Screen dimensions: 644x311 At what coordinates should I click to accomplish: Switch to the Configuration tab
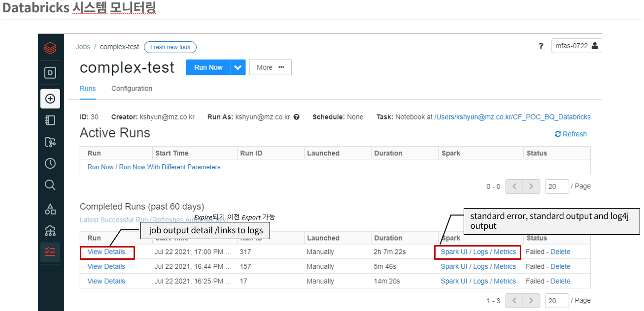(x=132, y=89)
